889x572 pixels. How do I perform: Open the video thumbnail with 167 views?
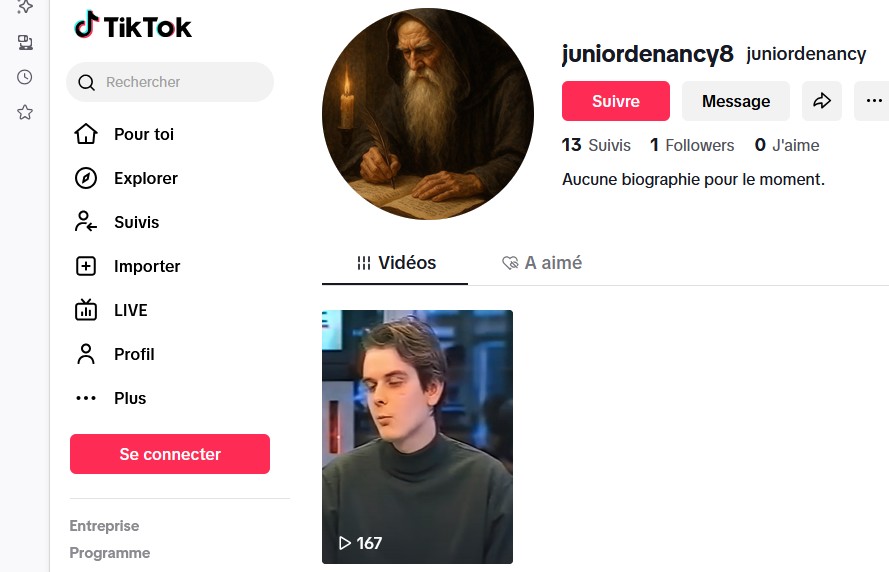pyautogui.click(x=417, y=437)
